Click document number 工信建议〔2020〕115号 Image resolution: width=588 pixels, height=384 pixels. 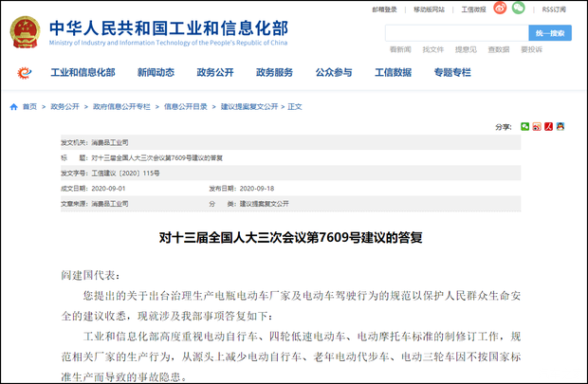[125, 174]
